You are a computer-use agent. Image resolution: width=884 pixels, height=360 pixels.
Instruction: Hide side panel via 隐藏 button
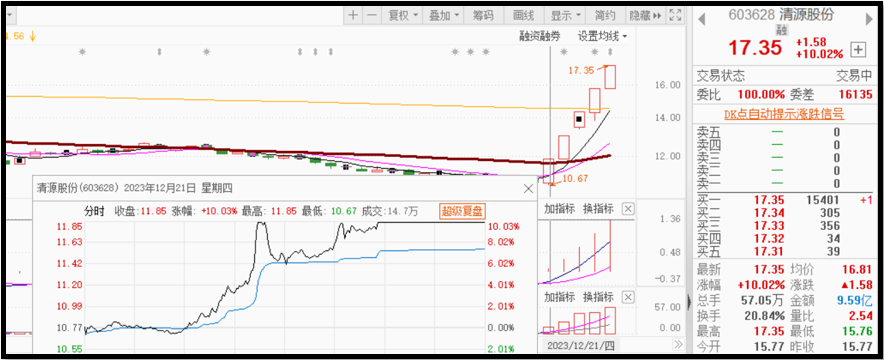click(x=645, y=16)
